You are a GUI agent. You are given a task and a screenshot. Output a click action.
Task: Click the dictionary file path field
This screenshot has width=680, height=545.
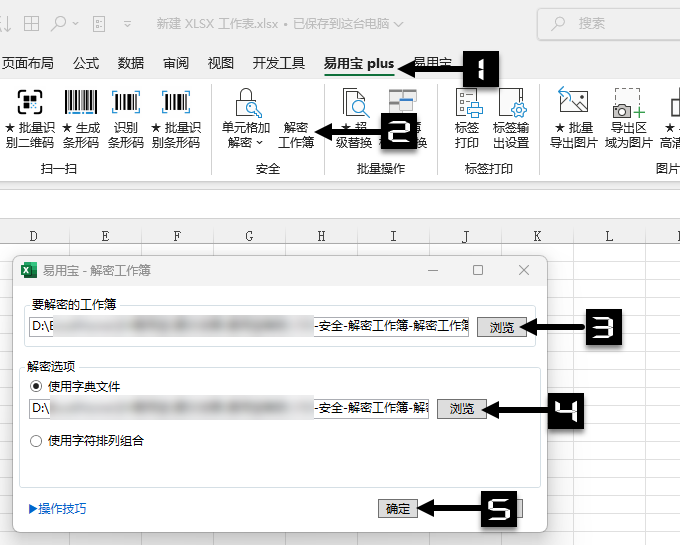pos(229,408)
